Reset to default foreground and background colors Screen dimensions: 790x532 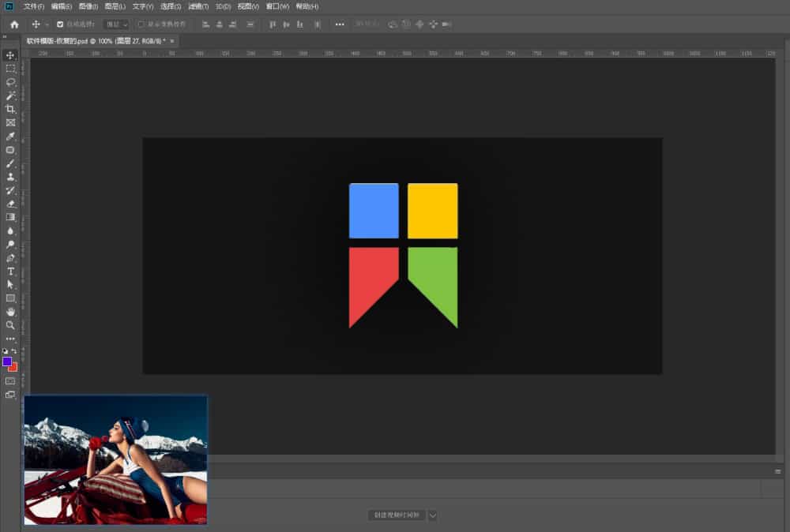[x=5, y=350]
